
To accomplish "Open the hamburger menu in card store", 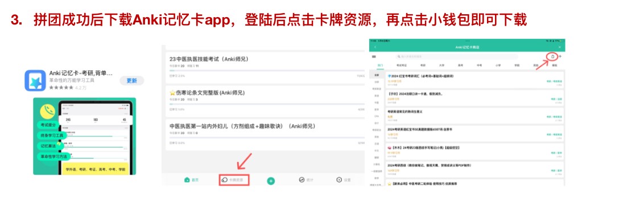I will 374,56.
